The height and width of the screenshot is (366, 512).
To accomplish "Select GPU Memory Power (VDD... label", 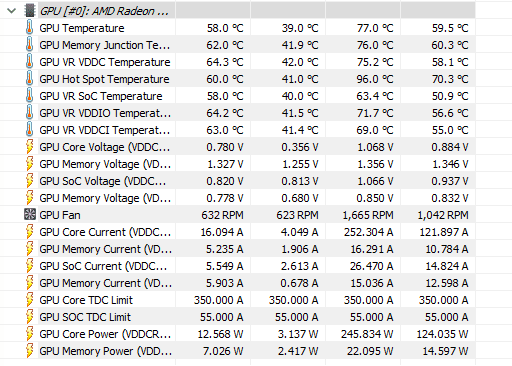I will [105, 351].
